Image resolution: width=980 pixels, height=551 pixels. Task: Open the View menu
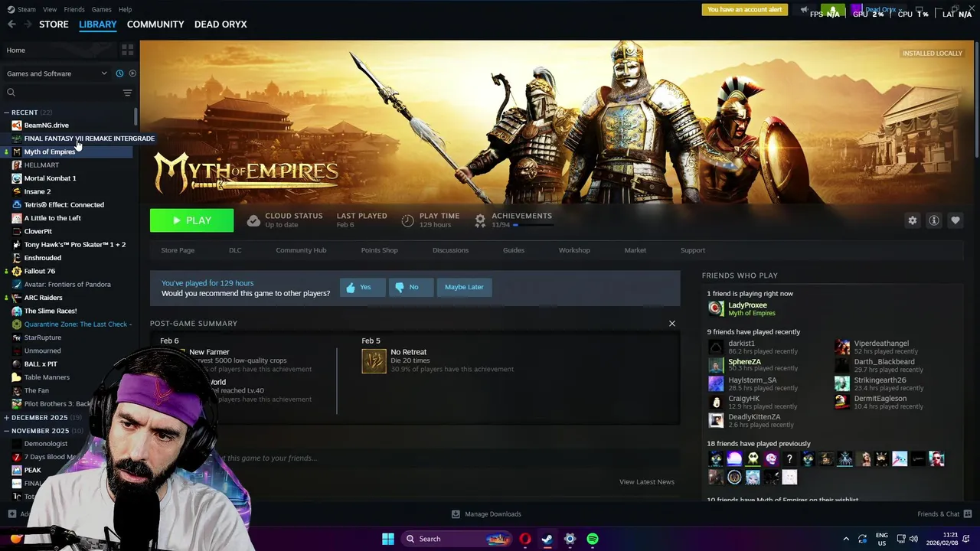[x=50, y=9]
